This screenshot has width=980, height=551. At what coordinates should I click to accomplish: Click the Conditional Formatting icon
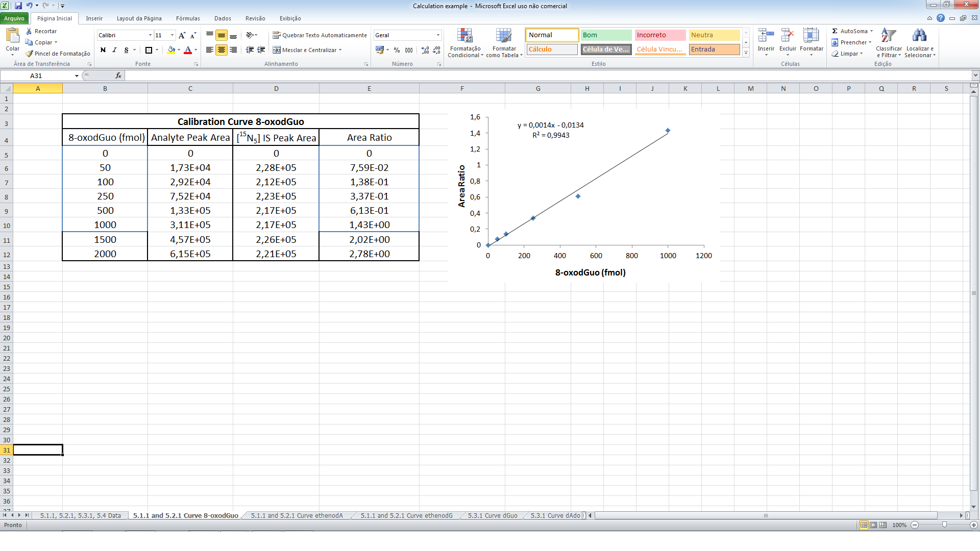[x=464, y=36]
